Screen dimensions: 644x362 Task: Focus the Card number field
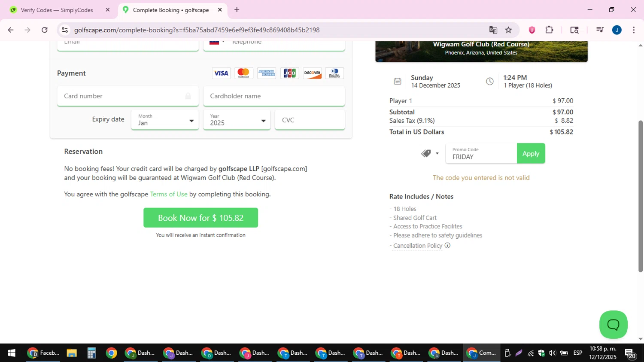tap(128, 96)
